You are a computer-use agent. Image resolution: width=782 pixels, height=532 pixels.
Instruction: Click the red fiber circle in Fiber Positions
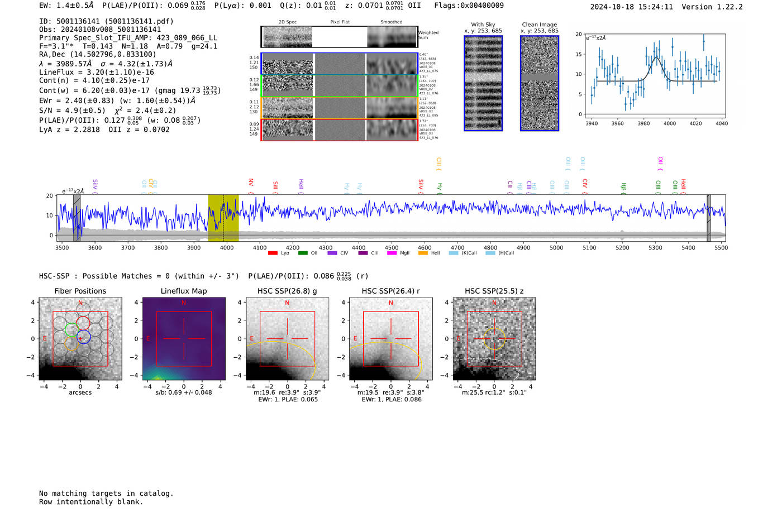click(x=83, y=323)
